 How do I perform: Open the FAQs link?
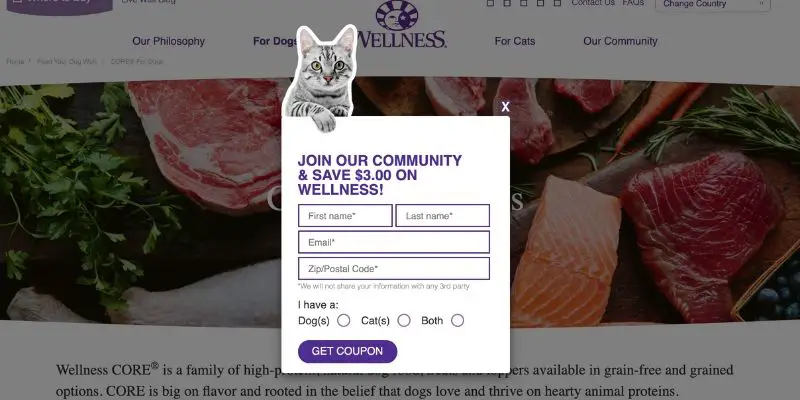click(633, 3)
